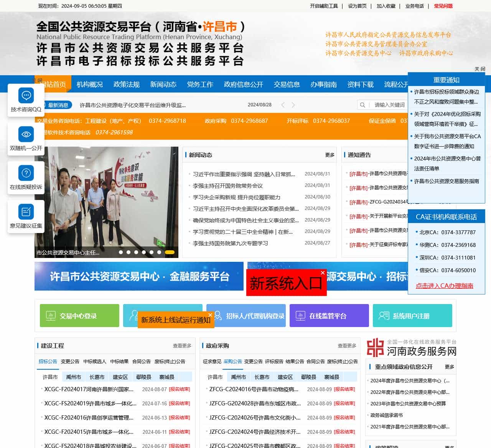Click the 河南政务服务网 logo
The image size is (491, 448).
411,347
